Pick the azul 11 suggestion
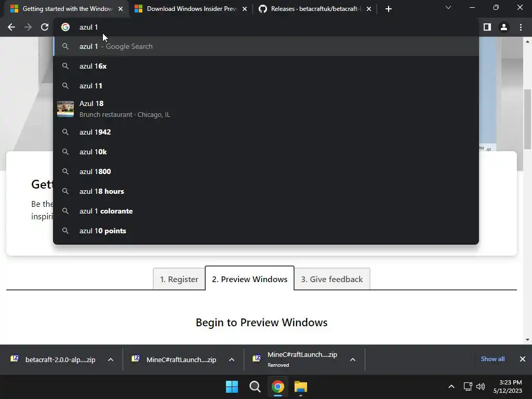The image size is (532, 399). click(266, 86)
